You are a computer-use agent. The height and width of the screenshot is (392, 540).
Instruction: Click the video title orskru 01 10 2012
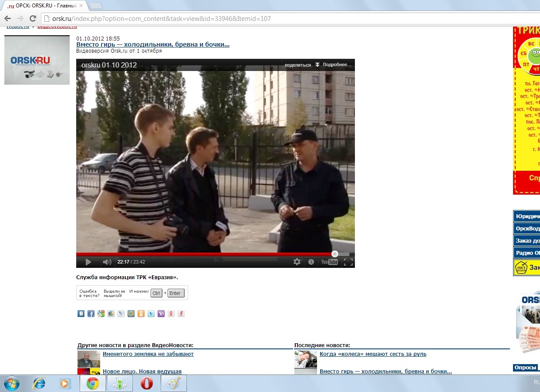[109, 65]
